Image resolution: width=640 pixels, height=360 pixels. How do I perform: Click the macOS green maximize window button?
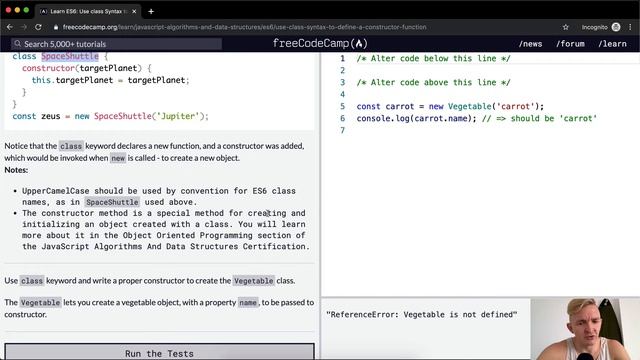pos(27,10)
